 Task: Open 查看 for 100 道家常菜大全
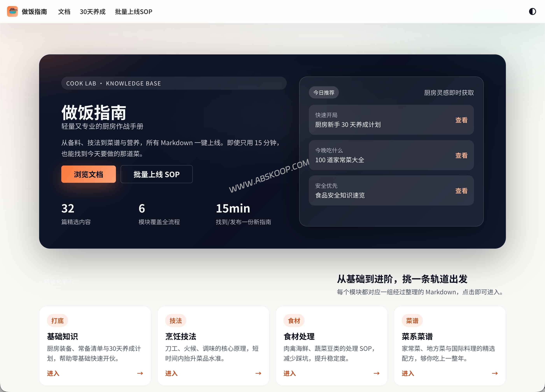(x=461, y=156)
